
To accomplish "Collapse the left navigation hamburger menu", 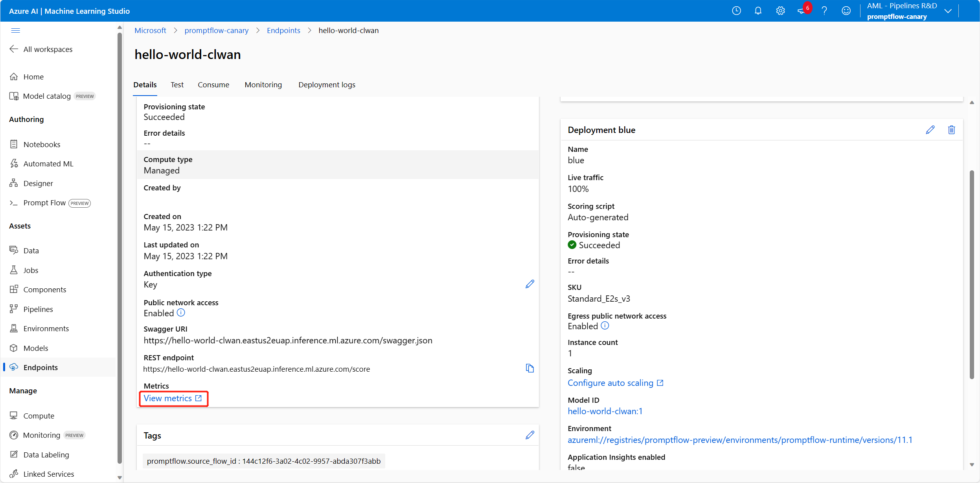I will click(16, 30).
